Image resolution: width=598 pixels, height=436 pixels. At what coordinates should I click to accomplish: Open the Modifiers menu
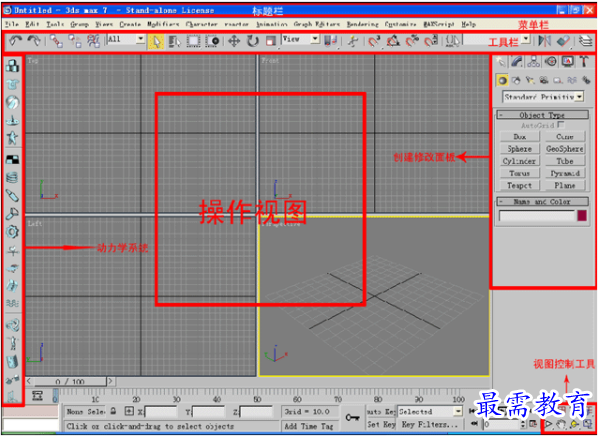click(163, 24)
